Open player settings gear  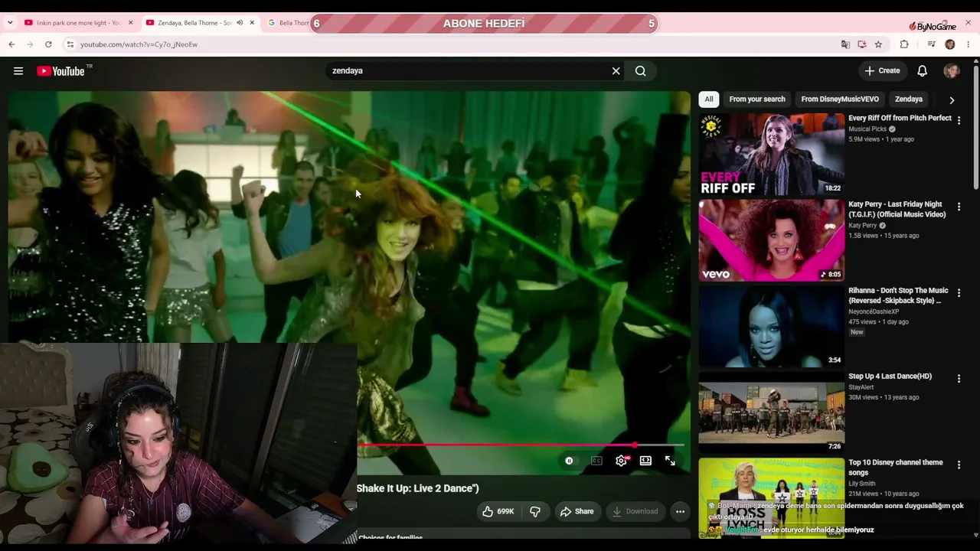point(621,461)
